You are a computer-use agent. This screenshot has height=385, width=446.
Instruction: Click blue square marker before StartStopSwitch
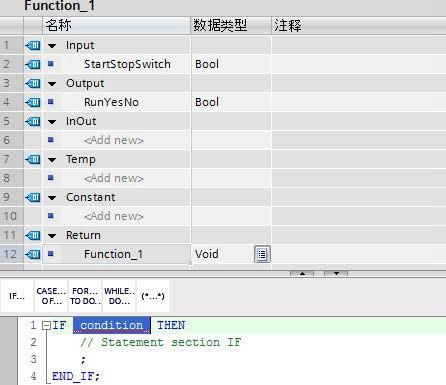51,63
